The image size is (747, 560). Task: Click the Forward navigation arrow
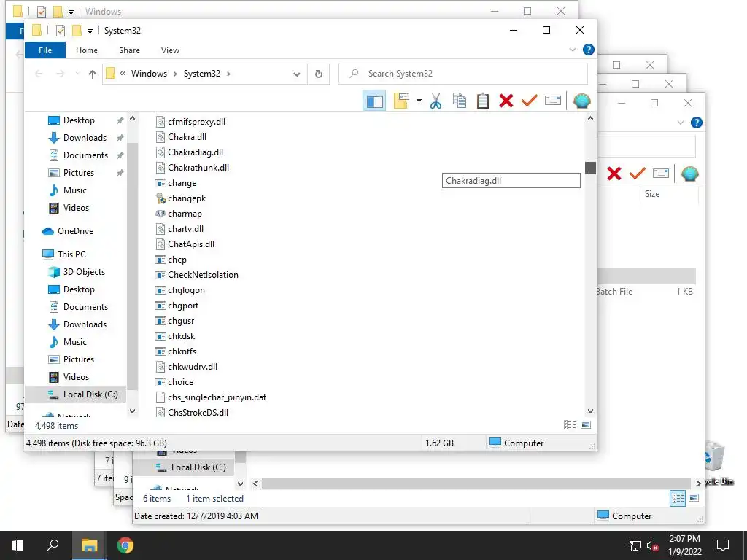(60, 74)
